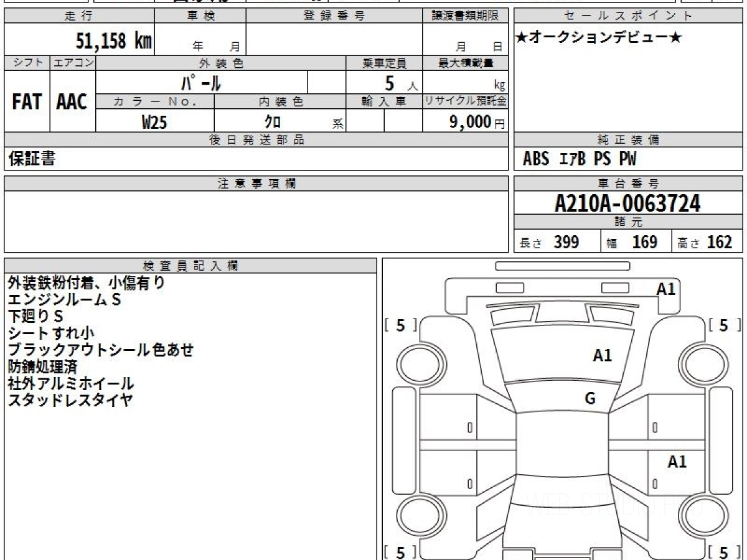Click the 輸入車 header cell
This screenshot has height=560, width=747.
click(x=384, y=102)
